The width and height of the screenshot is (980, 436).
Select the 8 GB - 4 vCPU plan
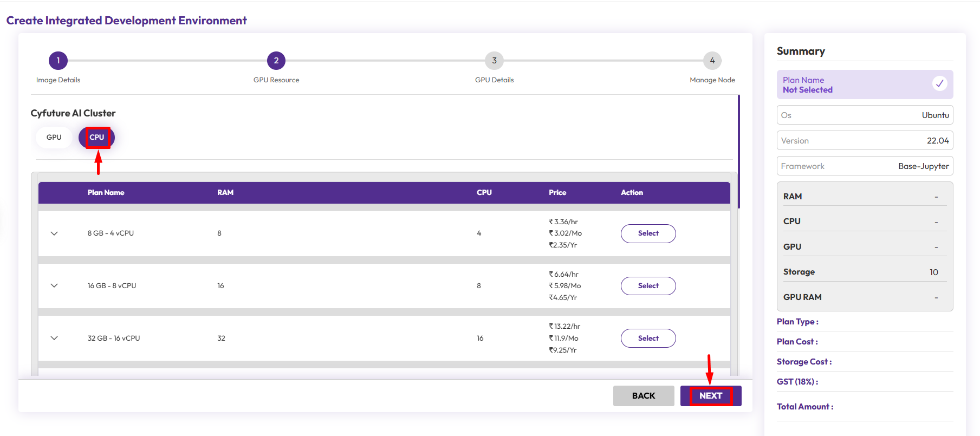648,233
